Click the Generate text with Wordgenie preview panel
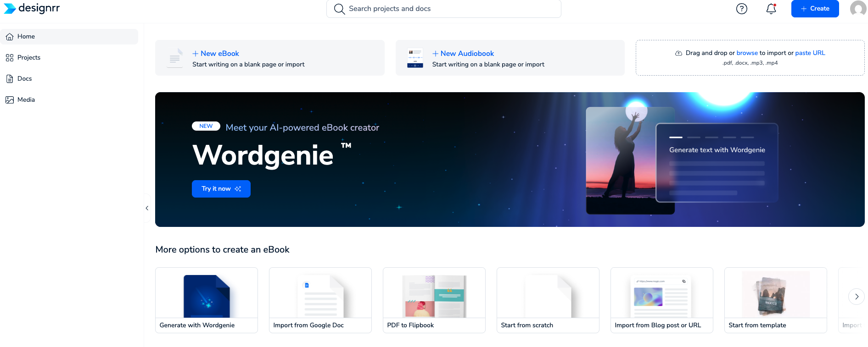Image resolution: width=868 pixels, height=347 pixels. [717, 163]
